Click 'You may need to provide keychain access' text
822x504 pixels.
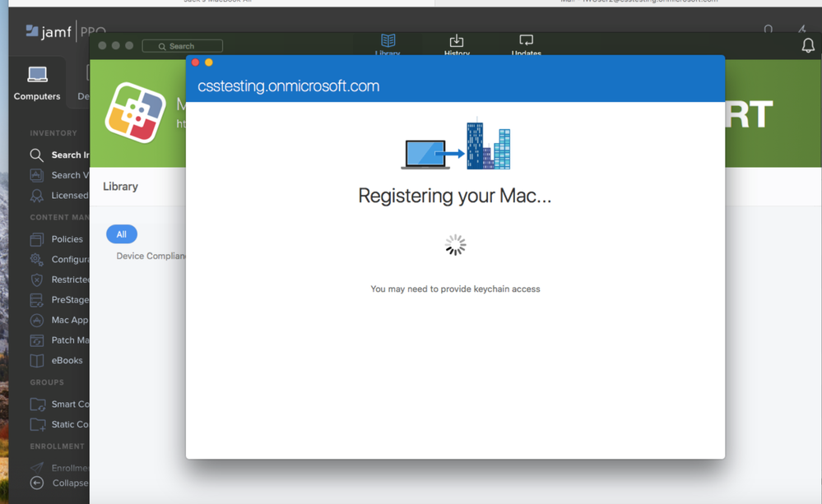point(455,289)
